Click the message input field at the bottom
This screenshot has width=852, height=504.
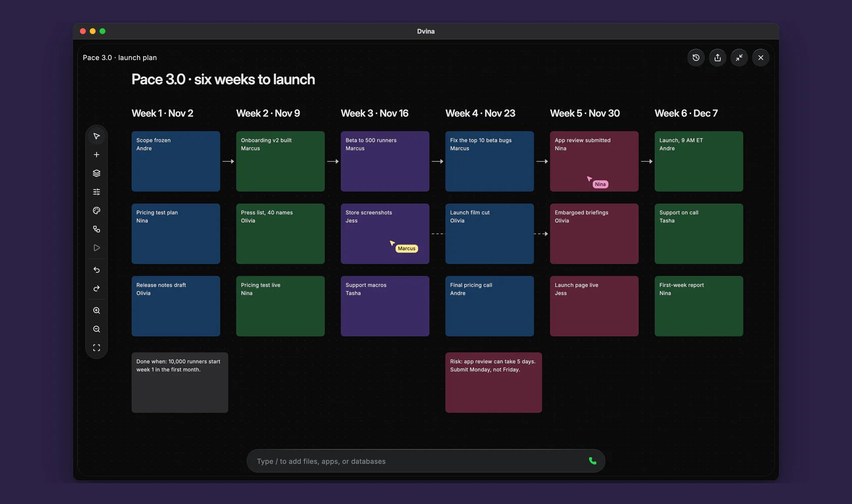point(426,461)
